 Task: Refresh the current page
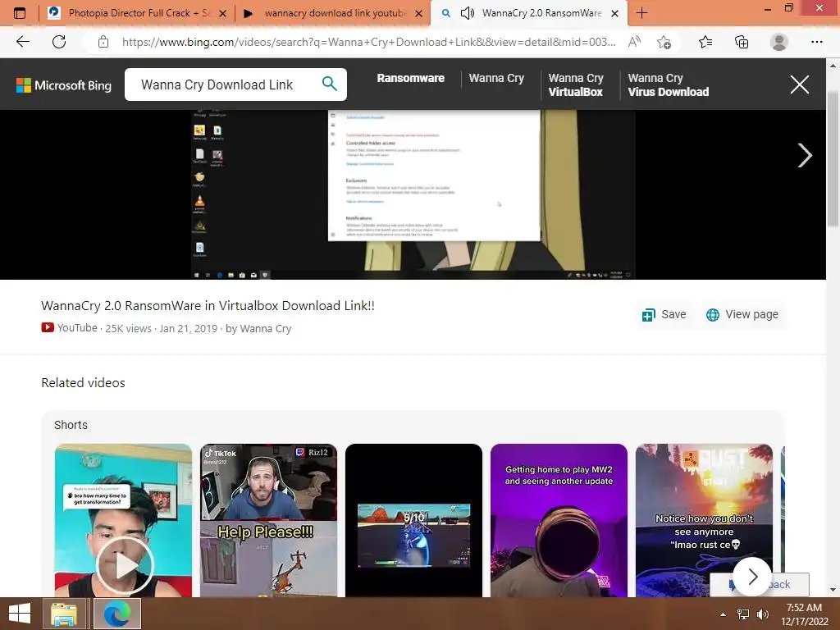click(x=59, y=42)
